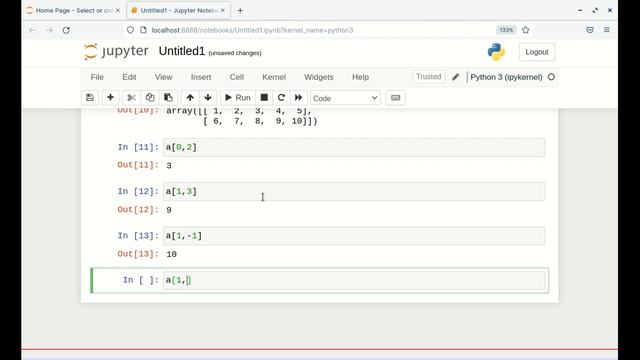
Task: Open the cell type Code dropdown
Action: click(345, 98)
